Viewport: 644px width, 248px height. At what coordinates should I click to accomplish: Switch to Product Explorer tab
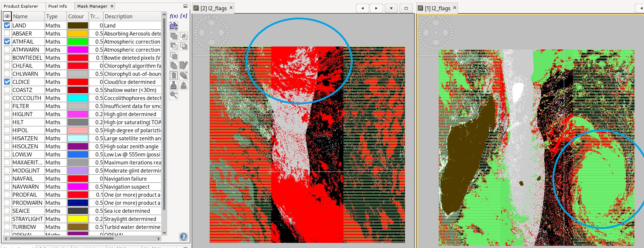pos(21,6)
